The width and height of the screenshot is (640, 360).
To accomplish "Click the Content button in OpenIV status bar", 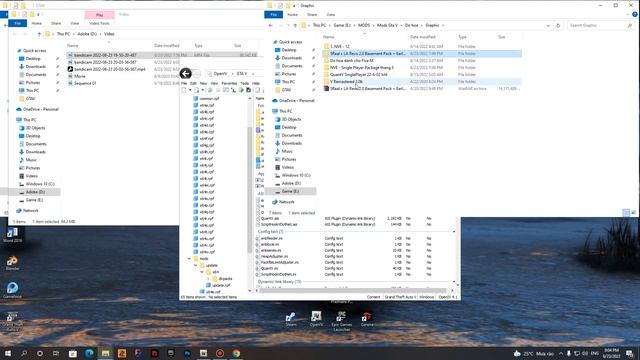I will pos(373,297).
